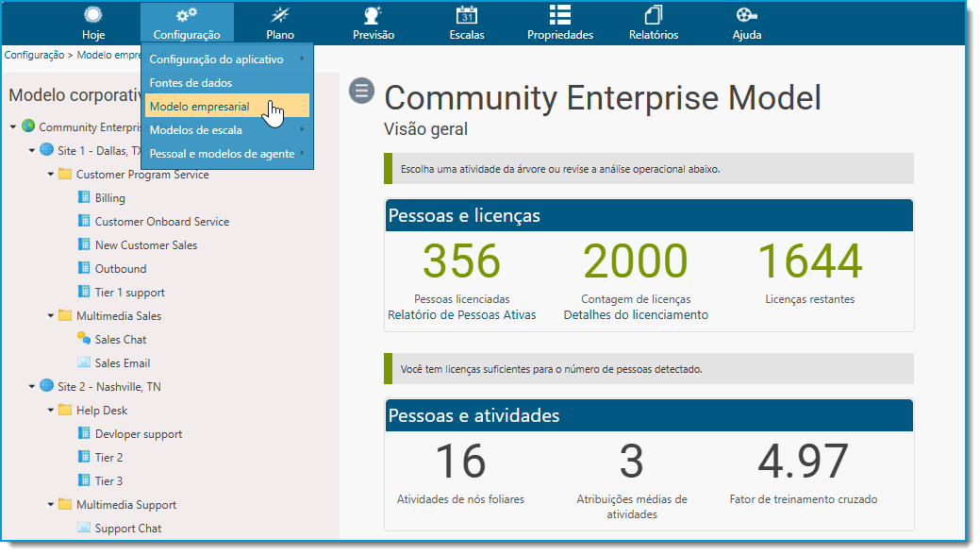
Task: Click the Site 2 - Nashville globe icon
Action: pos(47,385)
